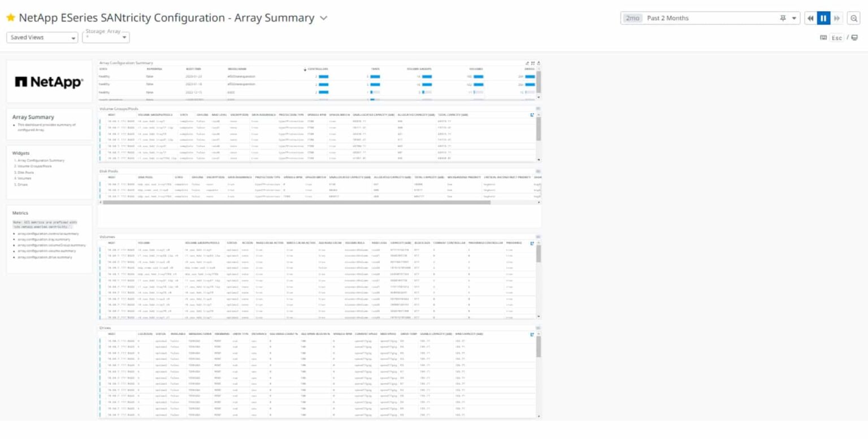Open the dashboard title chevron menu
Screen dimensions: 868x439
(323, 18)
